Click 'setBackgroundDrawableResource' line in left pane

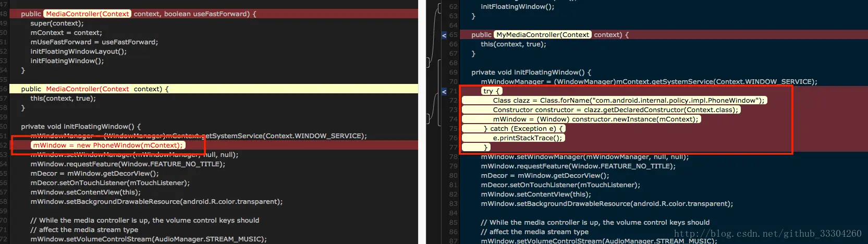pyautogui.click(x=156, y=202)
